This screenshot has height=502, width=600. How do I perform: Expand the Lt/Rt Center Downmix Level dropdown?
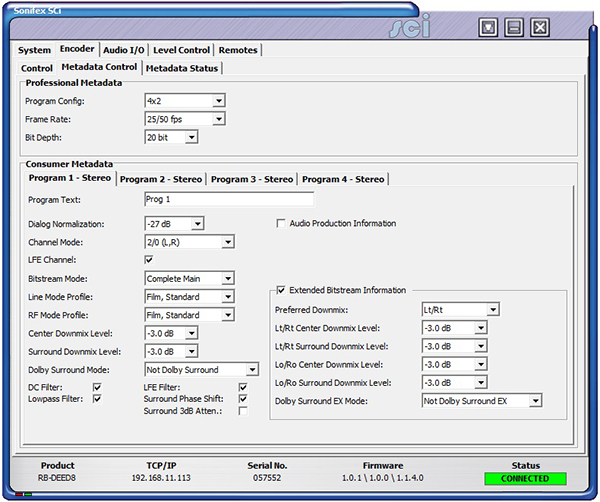455,328
